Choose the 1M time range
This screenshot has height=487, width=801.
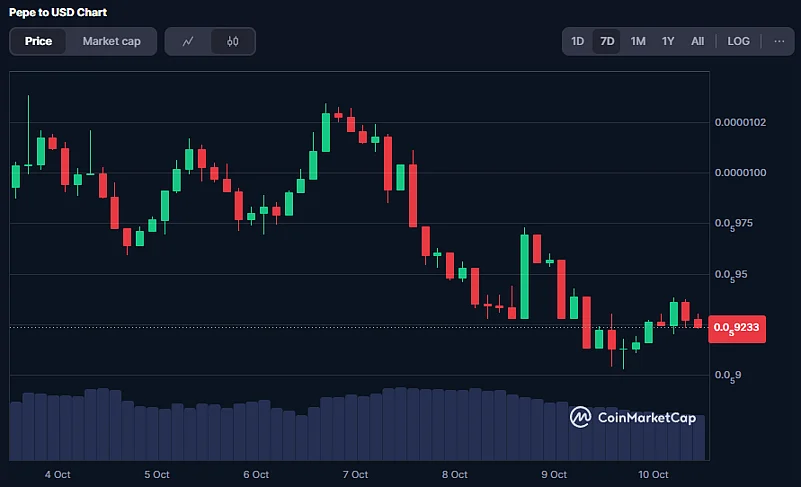(x=638, y=41)
